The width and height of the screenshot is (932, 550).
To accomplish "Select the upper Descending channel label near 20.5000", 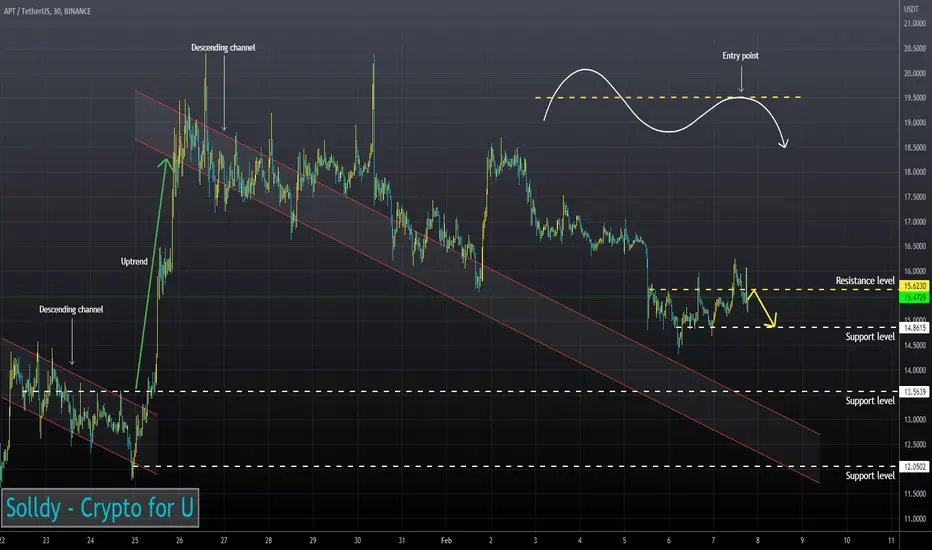I will tap(223, 48).
